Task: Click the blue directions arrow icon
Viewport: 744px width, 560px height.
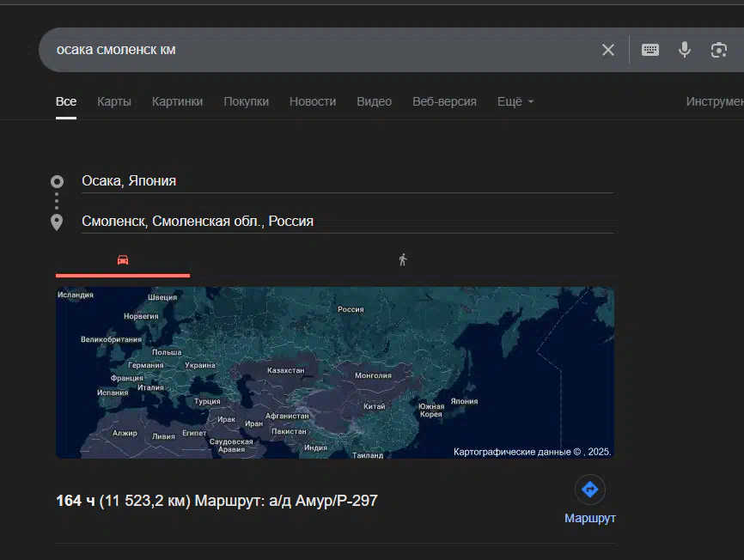Action: coord(590,490)
